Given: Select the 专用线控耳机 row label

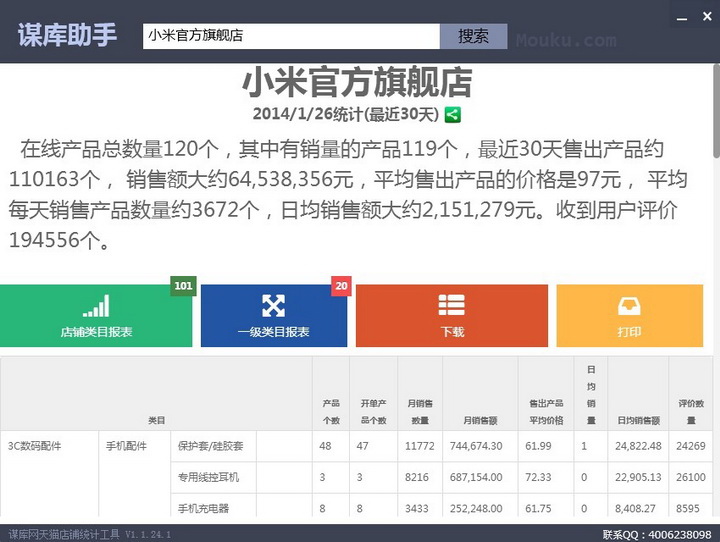Looking at the screenshot, I should (208, 477).
